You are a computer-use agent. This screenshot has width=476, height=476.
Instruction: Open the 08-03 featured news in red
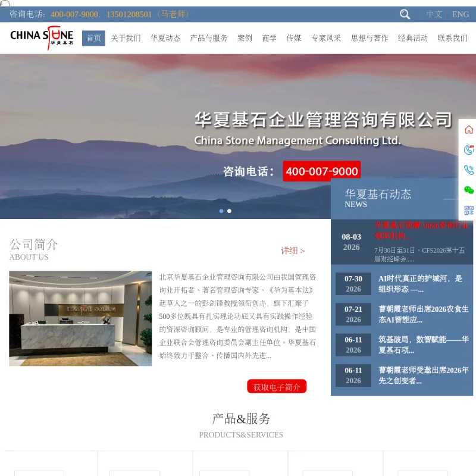click(421, 230)
